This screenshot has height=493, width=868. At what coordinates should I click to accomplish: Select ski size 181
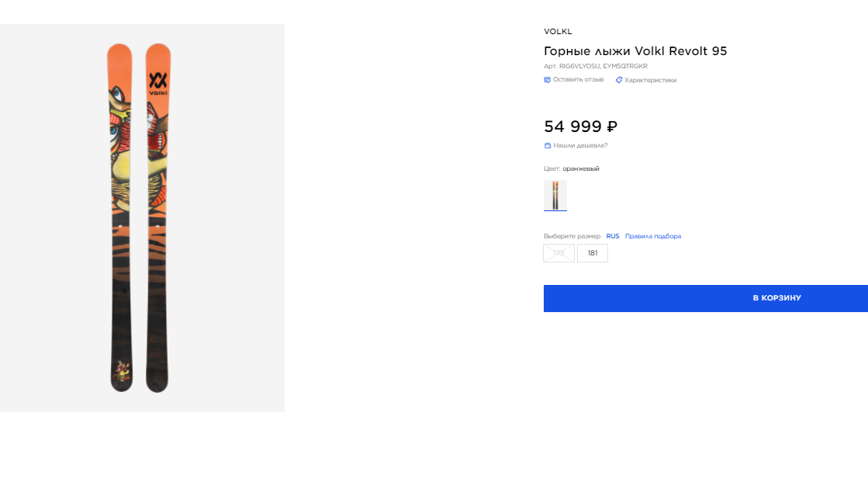[593, 253]
